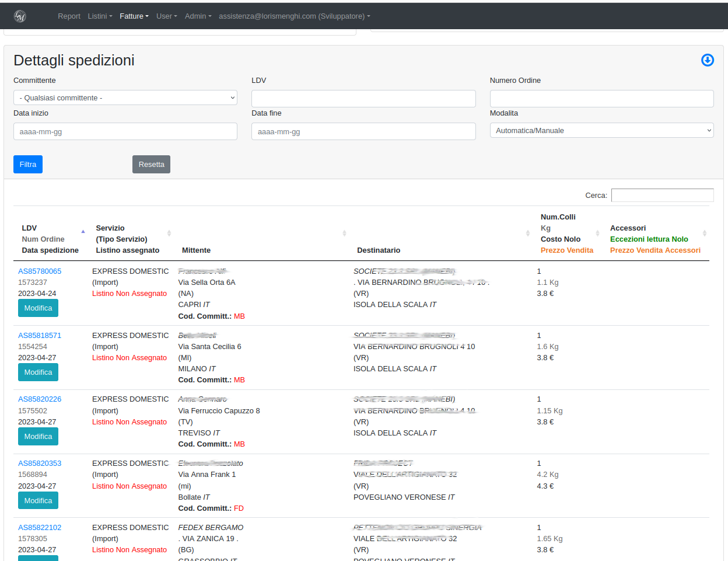Click the blue download circle icon
Viewport: 728px width, 561px height.
707,60
